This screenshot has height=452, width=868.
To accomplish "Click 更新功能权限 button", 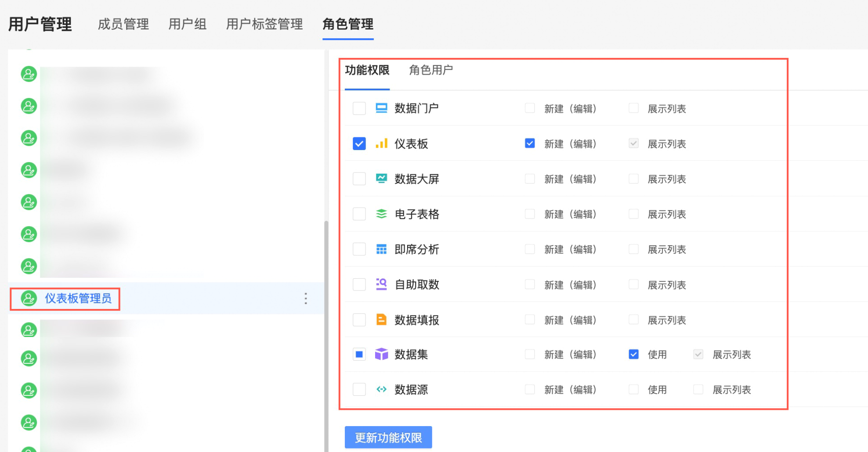I will coord(388,438).
